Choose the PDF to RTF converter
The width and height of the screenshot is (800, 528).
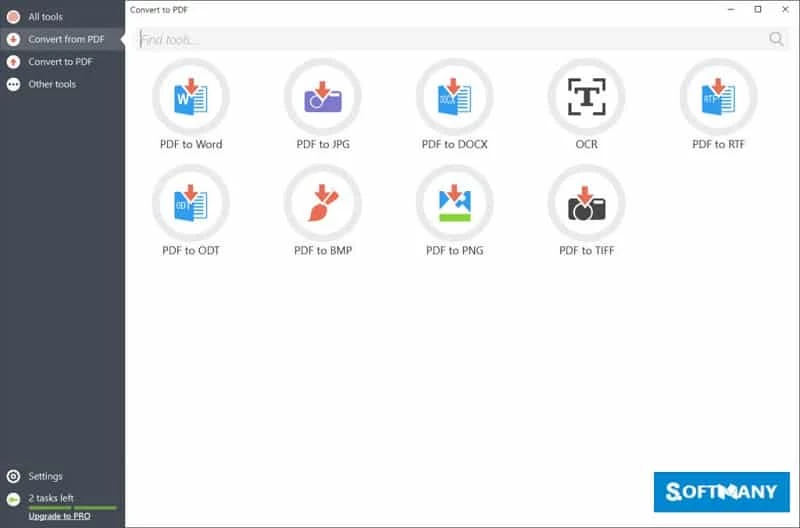point(718,97)
